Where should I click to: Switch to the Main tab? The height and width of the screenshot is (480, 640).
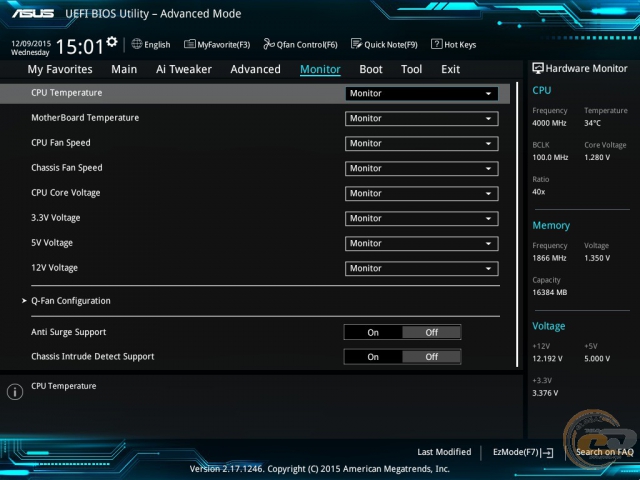pyautogui.click(x=124, y=69)
